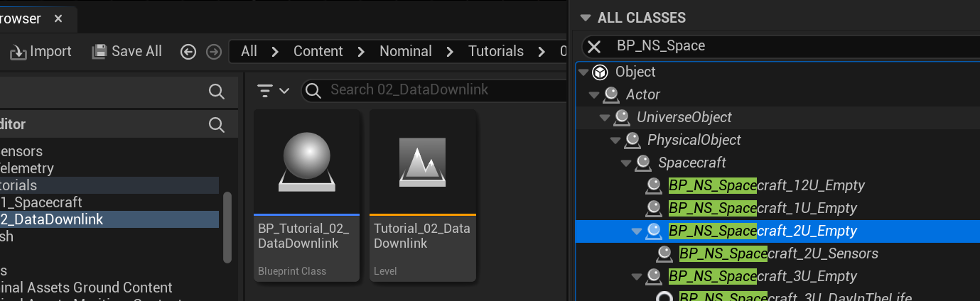This screenshot has width=980, height=301.
Task: Go to Nominal in breadcrumb path
Action: (x=405, y=51)
